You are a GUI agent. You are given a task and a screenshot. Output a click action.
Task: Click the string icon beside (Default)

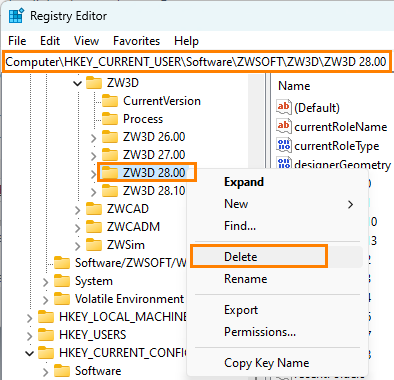284,107
